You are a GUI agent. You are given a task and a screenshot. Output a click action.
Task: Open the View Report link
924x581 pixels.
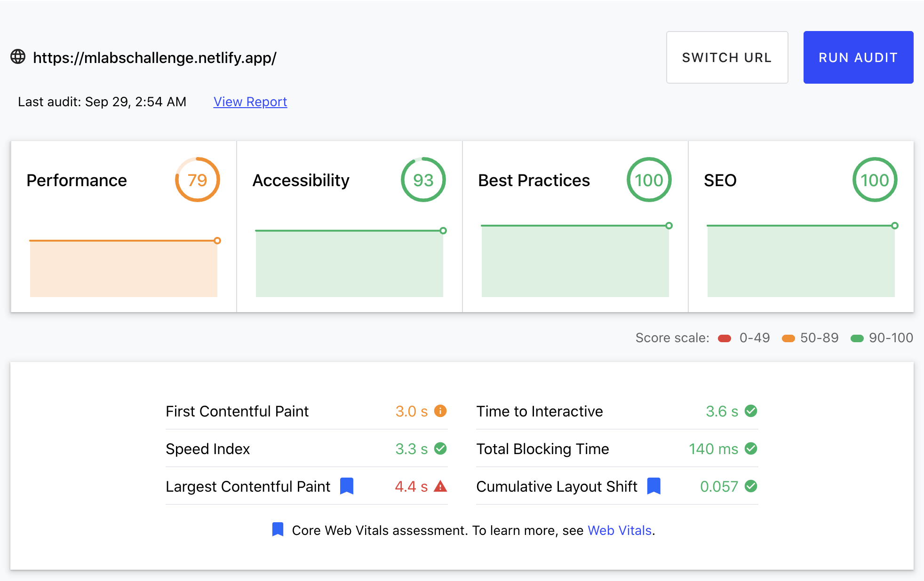(x=250, y=102)
